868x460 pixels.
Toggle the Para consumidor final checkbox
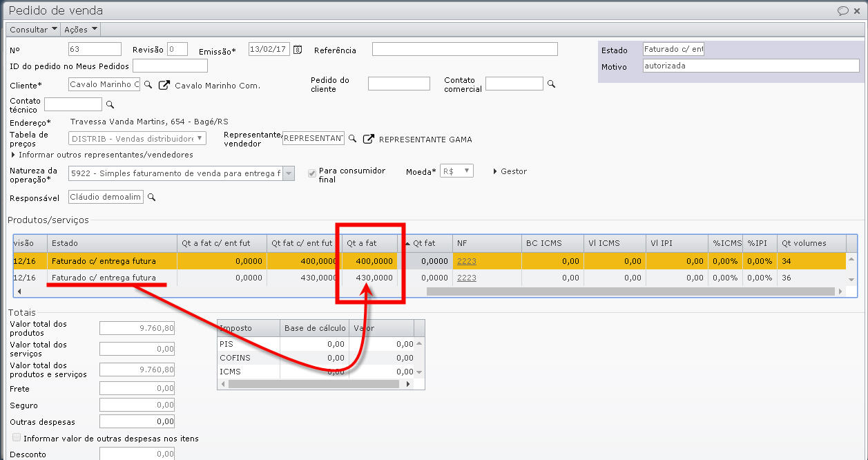[311, 173]
